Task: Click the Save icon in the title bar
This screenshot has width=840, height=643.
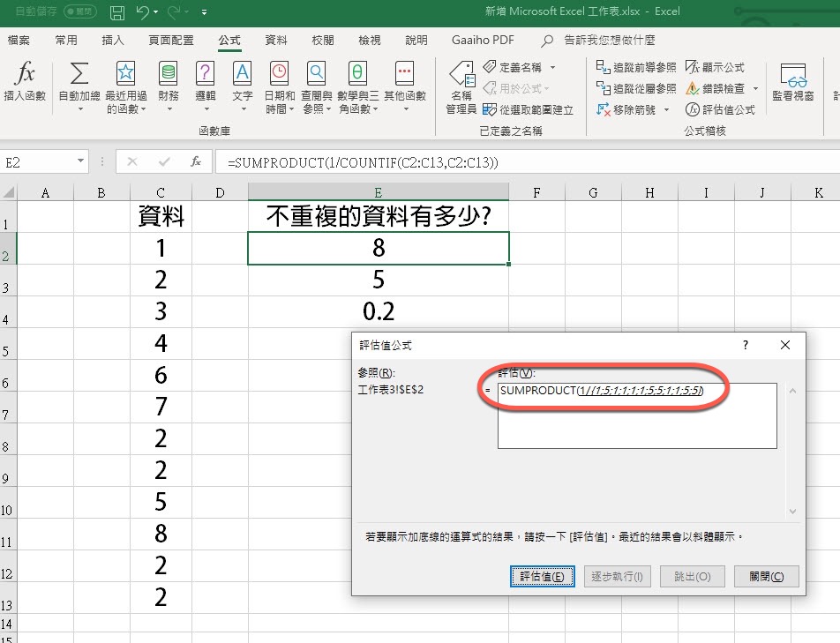Action: [x=117, y=12]
